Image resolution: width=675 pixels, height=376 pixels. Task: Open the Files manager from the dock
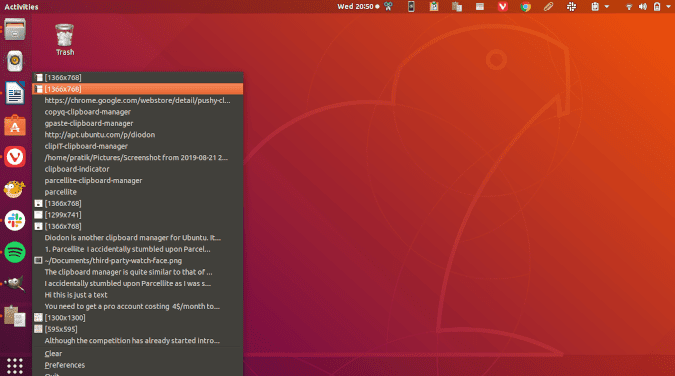click(x=15, y=30)
